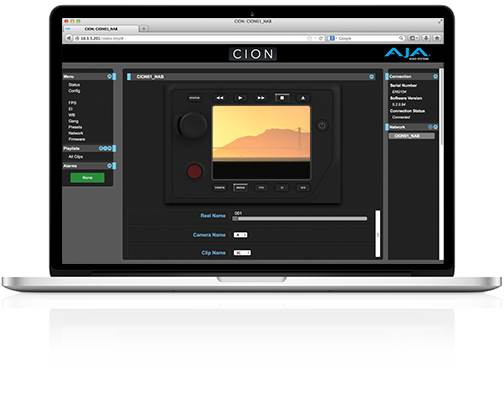Collapse the Alarms panel header icon
The height and width of the screenshot is (396, 504).
[109, 166]
